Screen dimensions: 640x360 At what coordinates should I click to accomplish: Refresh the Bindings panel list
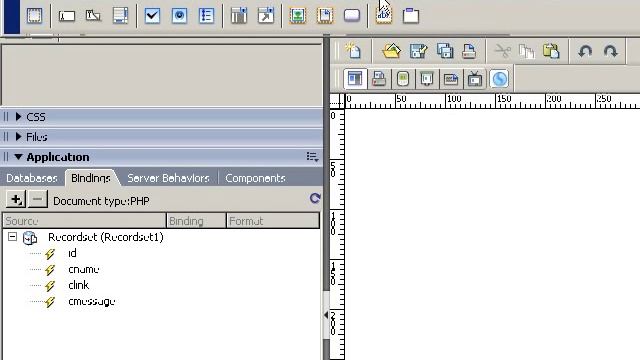click(x=315, y=198)
